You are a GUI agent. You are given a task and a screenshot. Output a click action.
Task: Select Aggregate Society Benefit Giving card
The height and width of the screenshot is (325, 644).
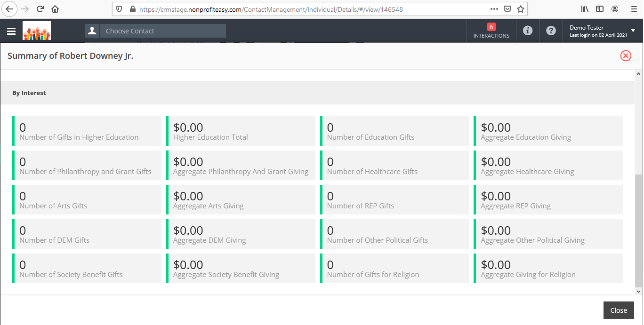pos(241,269)
